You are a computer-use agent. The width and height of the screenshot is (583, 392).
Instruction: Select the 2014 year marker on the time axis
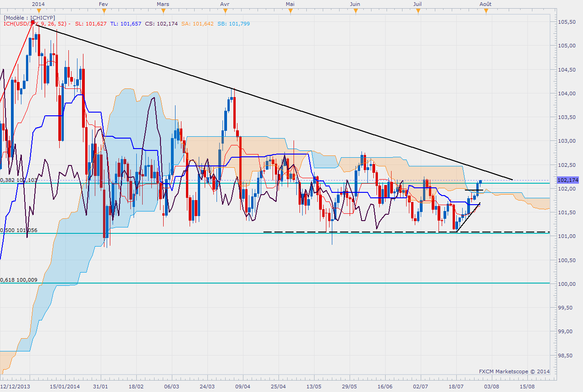tap(39, 4)
